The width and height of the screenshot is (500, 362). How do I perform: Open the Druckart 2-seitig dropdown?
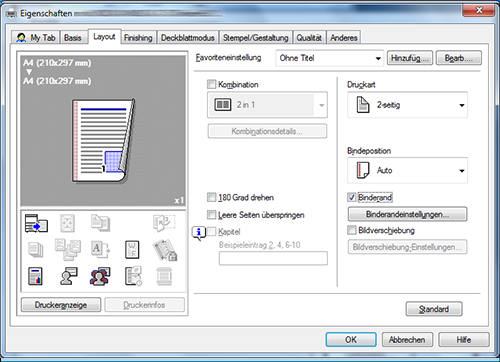(407, 105)
